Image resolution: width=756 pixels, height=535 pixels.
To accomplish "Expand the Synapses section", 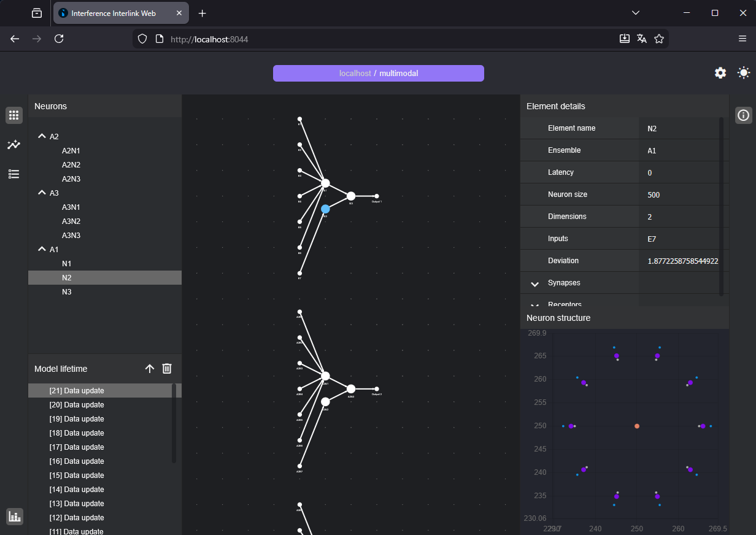I will click(534, 283).
